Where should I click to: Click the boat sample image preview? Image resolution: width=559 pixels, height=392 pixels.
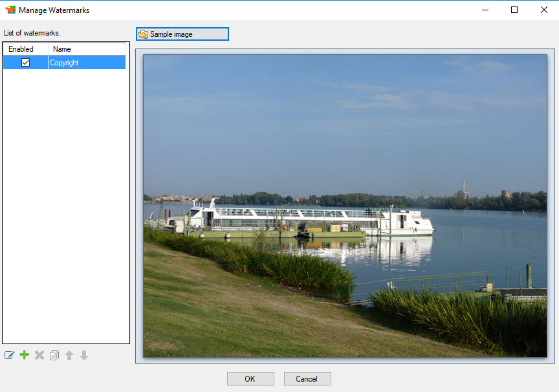345,205
